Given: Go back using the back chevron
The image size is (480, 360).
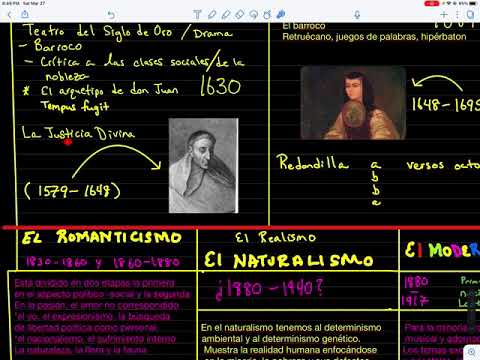Looking at the screenshot, I should point(10,15).
